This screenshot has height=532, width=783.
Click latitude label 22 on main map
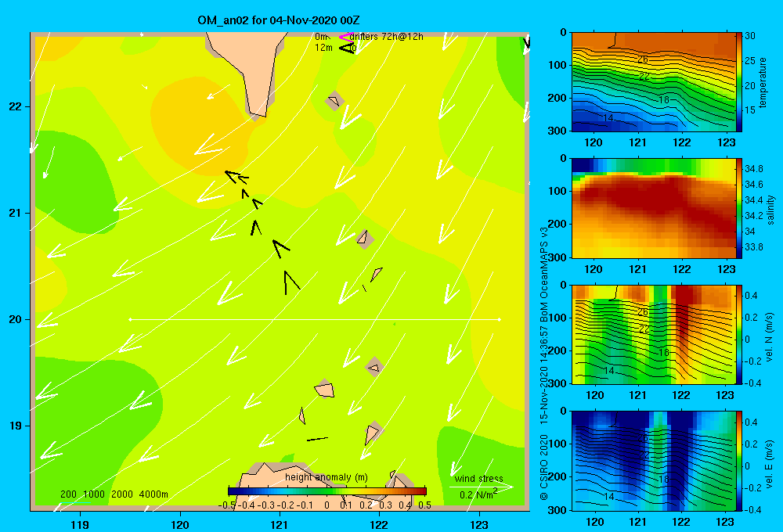coord(15,107)
